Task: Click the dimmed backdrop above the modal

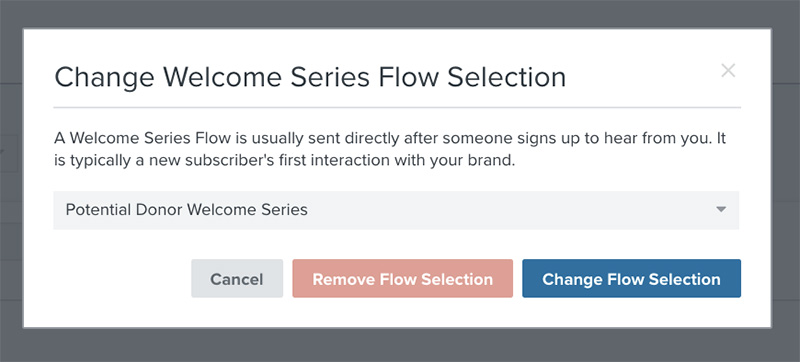Action: click(400, 13)
